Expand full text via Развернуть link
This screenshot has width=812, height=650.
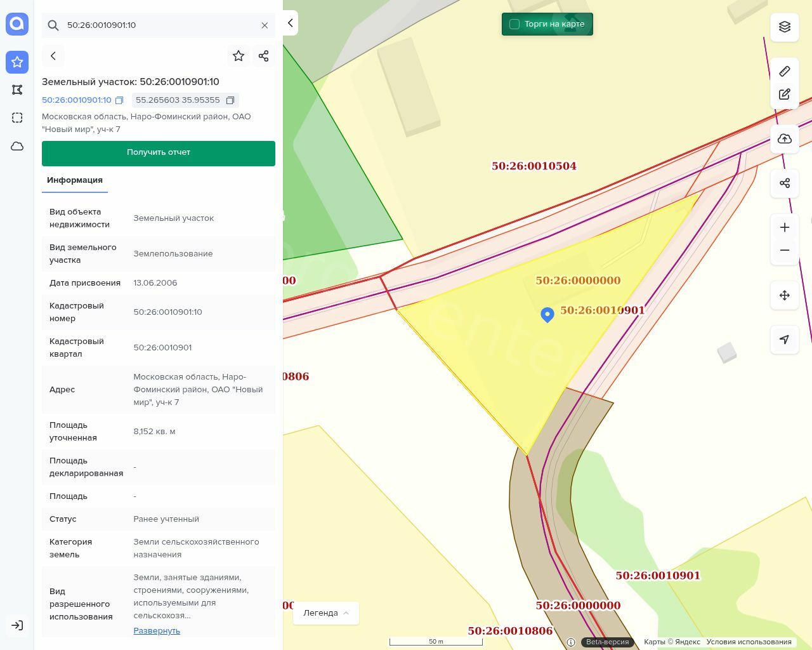point(157,630)
